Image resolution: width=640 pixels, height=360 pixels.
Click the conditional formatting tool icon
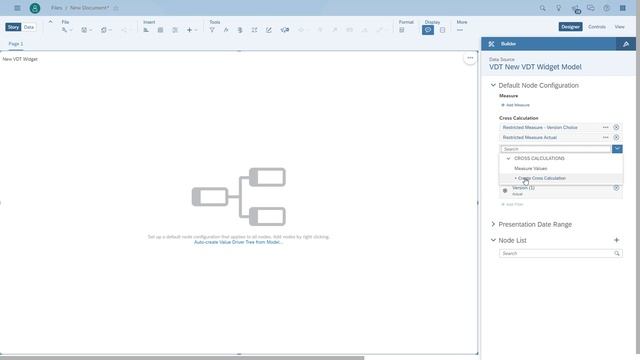240,30
